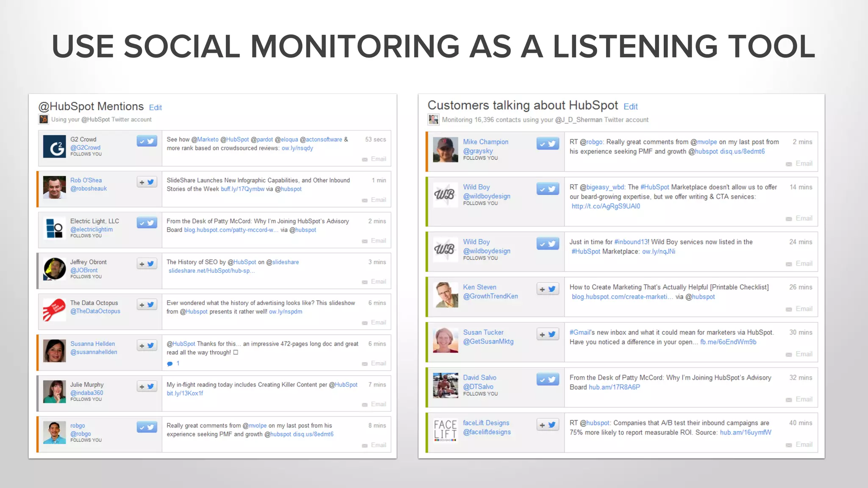Follow Susan Tucker on Twitter

(548, 334)
